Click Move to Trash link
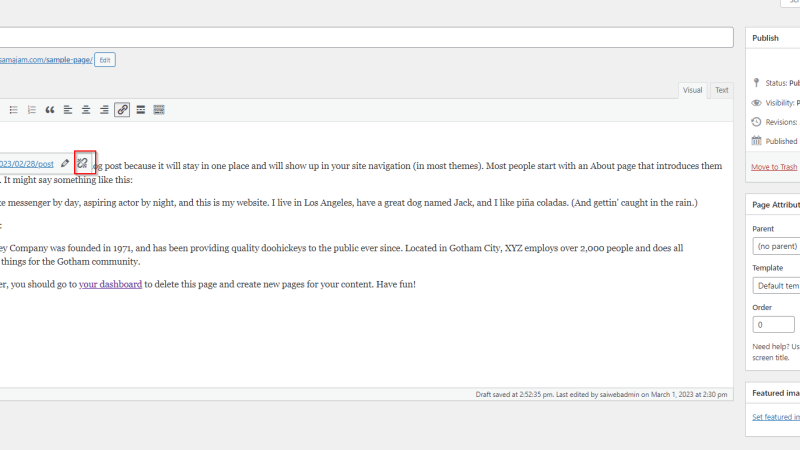The image size is (800, 450). pyautogui.click(x=774, y=167)
